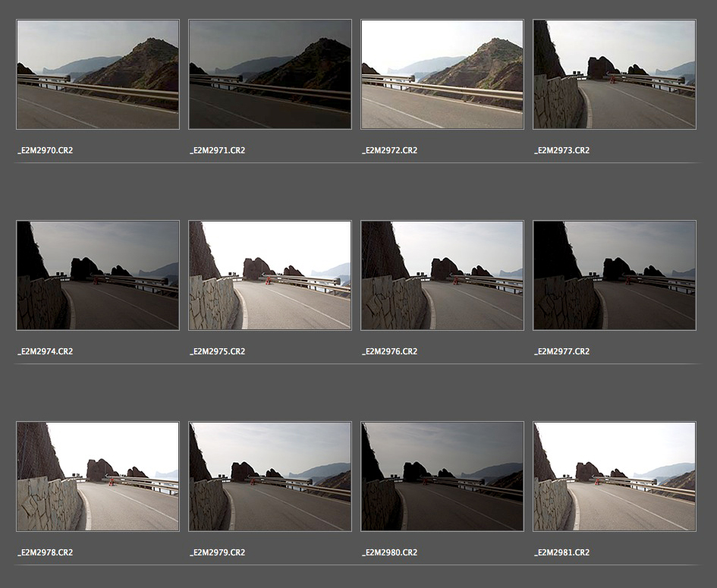This screenshot has height=588, width=717.
Task: Click the _E2M2979.CR2 photo thumbnail
Action: coord(269,476)
